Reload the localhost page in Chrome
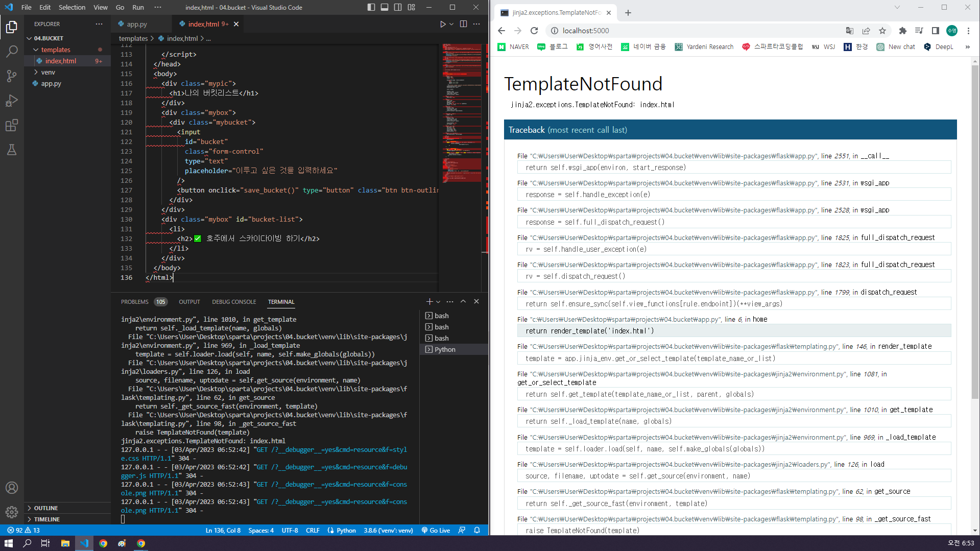Screen dimensions: 980x551 534,31
